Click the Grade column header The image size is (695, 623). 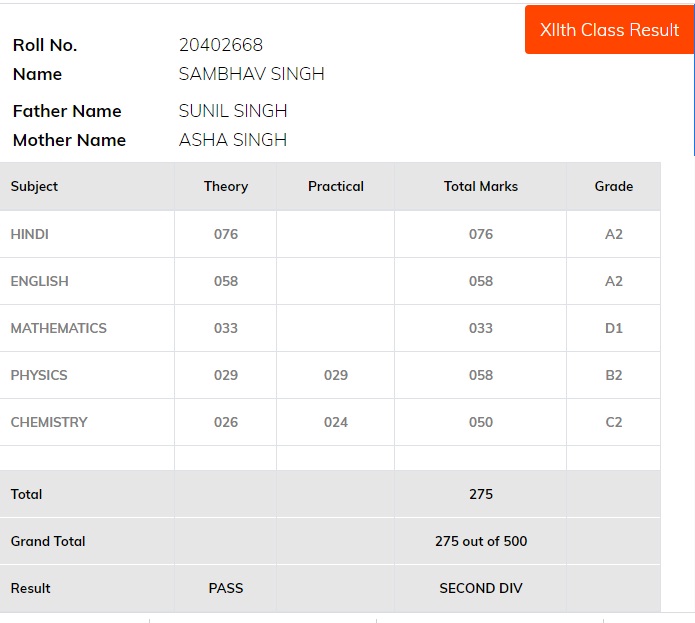click(614, 186)
